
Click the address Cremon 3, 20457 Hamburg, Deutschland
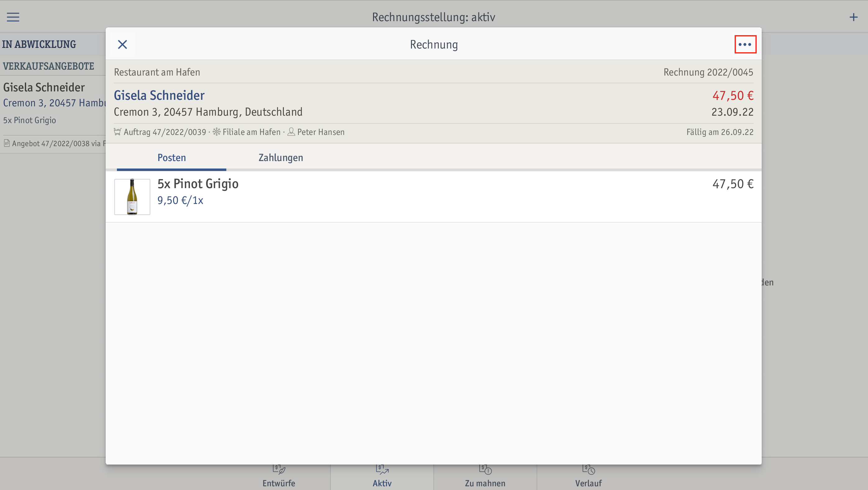(x=208, y=112)
